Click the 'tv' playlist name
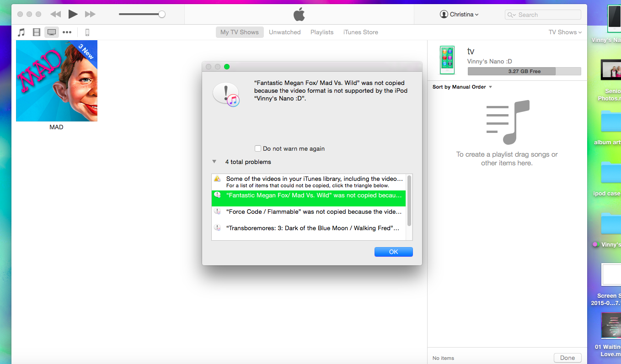Viewport: 621px width, 364px height. 471,51
